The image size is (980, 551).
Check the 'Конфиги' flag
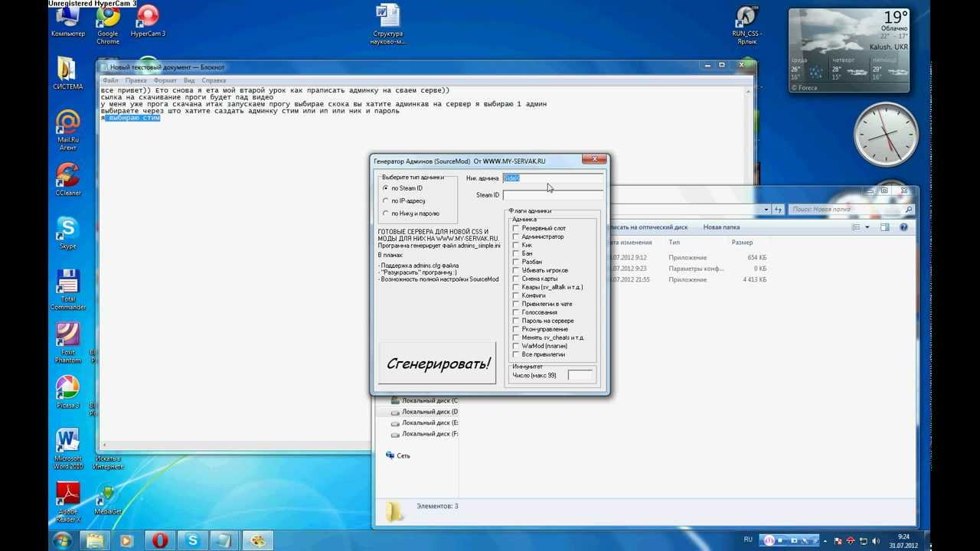516,295
